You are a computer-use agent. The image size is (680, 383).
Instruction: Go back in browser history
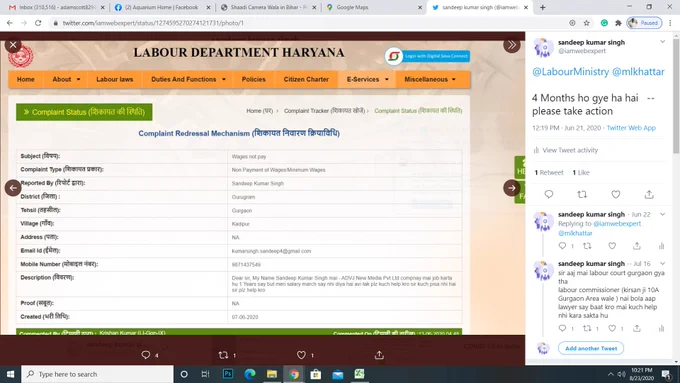point(10,23)
